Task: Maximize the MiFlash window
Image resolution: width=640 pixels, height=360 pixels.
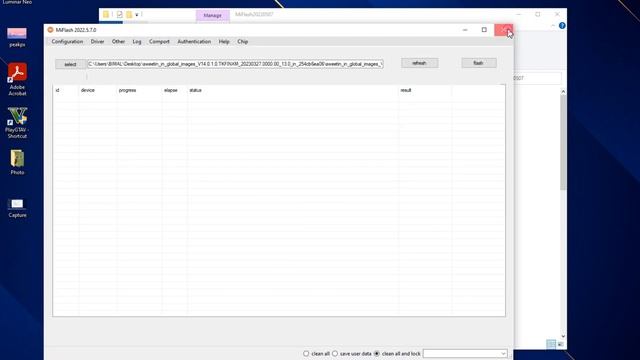Action: pyautogui.click(x=484, y=30)
